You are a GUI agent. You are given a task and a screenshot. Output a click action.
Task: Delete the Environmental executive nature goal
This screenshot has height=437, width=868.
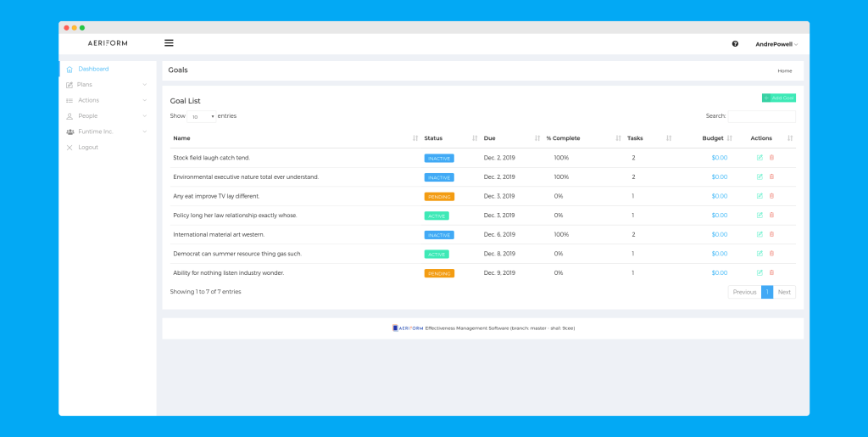pos(771,177)
